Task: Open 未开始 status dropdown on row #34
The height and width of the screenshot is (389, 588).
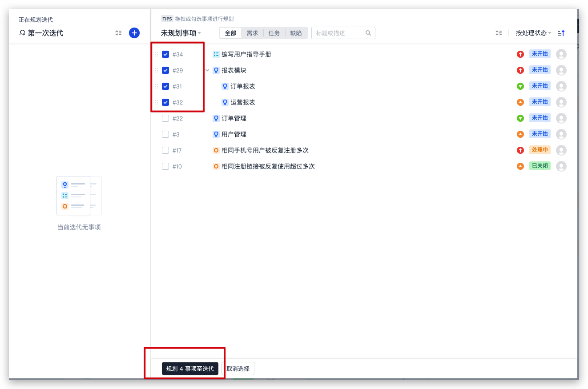Action: point(540,54)
